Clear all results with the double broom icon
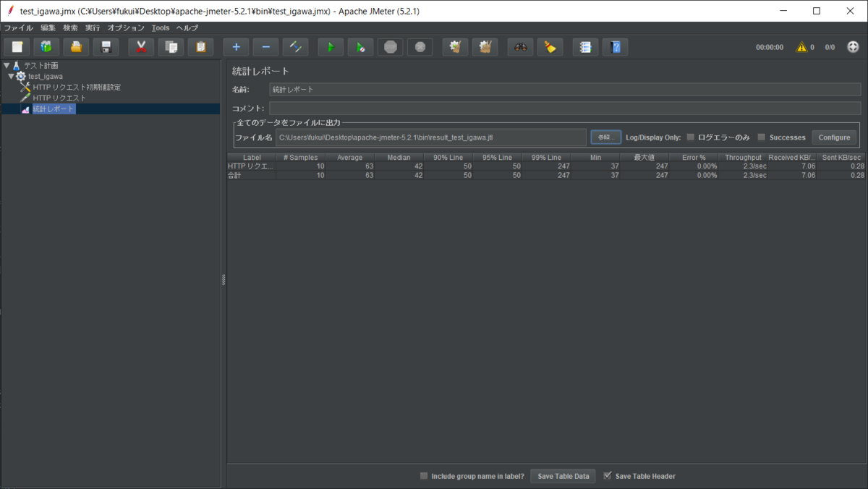This screenshot has height=489, width=868. pos(485,47)
